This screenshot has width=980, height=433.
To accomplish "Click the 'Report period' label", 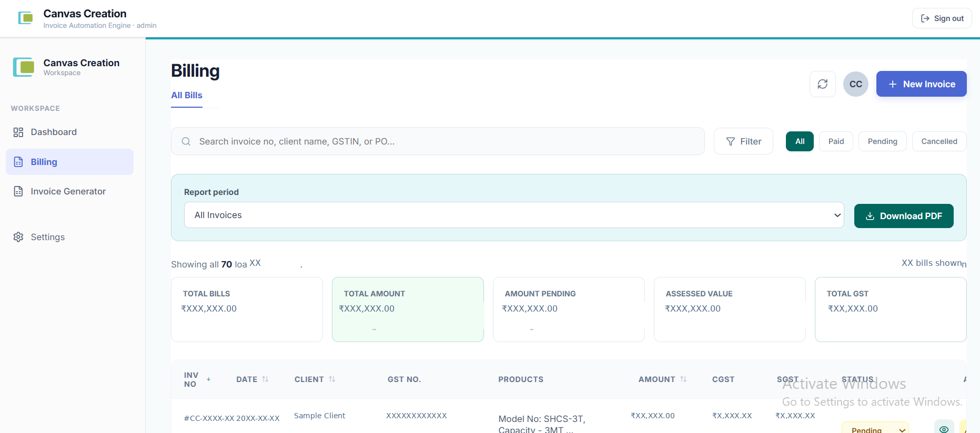I will 211,192.
